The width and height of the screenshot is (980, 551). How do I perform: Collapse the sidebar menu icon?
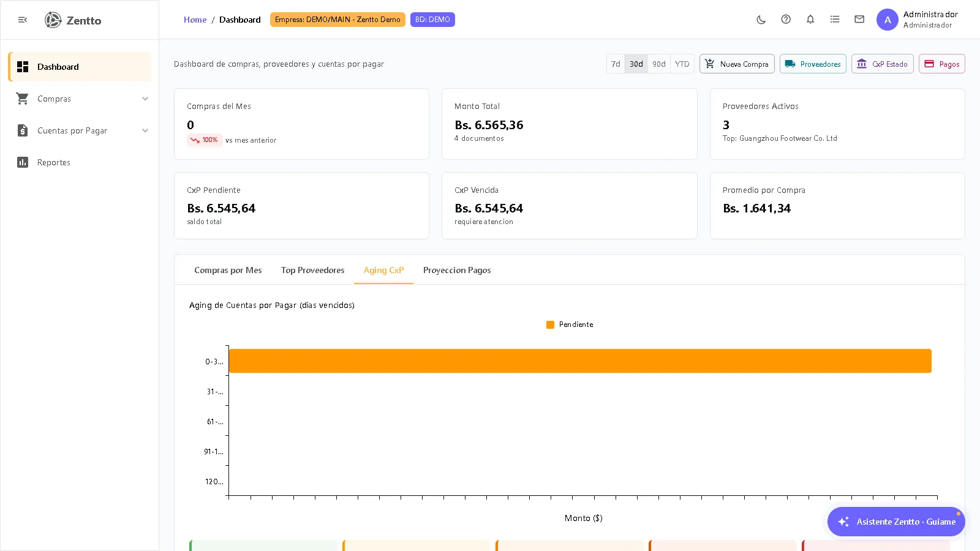click(23, 20)
